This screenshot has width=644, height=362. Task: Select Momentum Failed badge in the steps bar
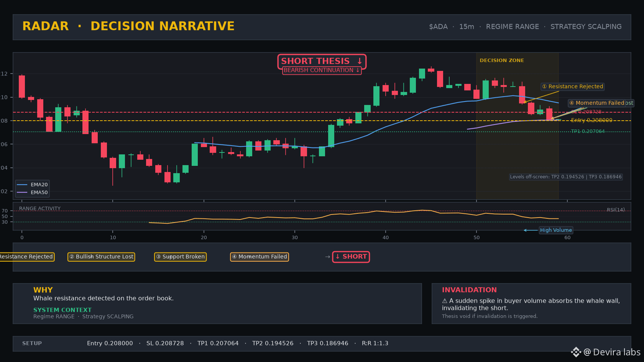tap(260, 257)
